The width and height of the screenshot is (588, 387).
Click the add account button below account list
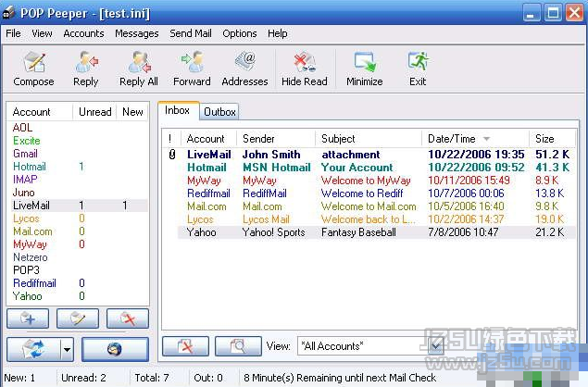point(28,318)
